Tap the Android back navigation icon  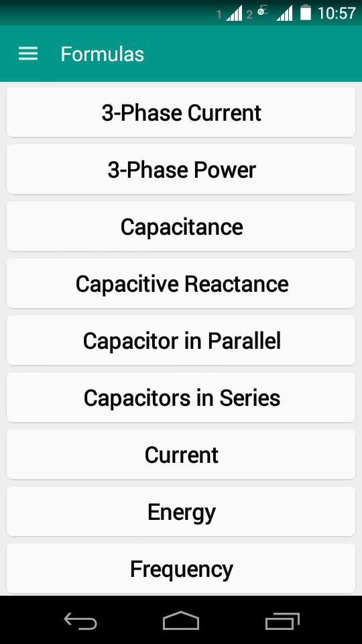point(80,621)
